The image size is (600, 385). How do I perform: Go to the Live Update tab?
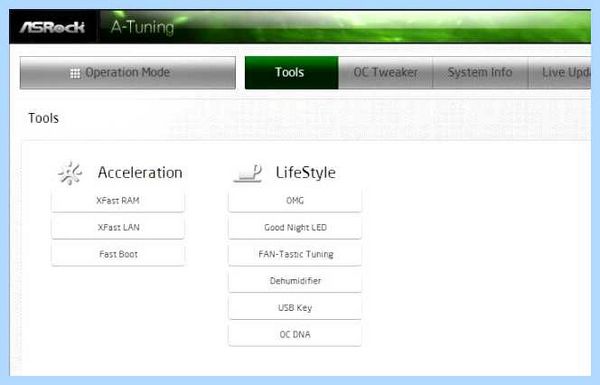tap(560, 73)
